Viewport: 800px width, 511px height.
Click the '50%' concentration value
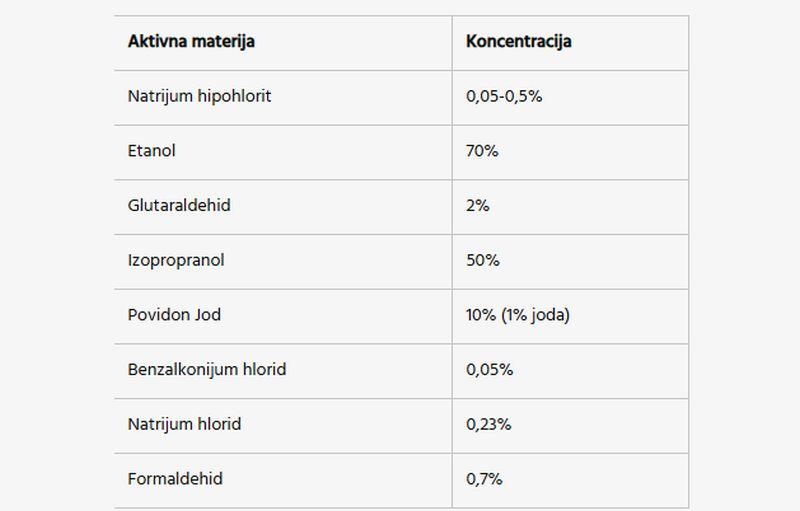coord(482,260)
